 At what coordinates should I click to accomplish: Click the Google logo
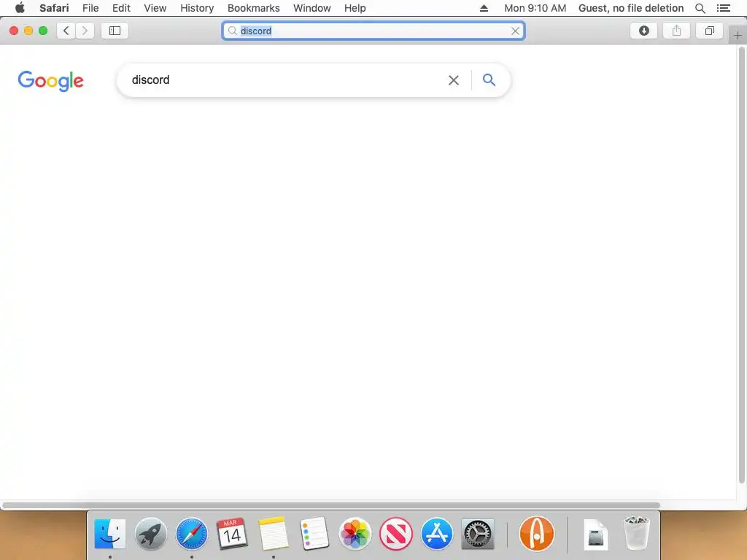[x=50, y=81]
